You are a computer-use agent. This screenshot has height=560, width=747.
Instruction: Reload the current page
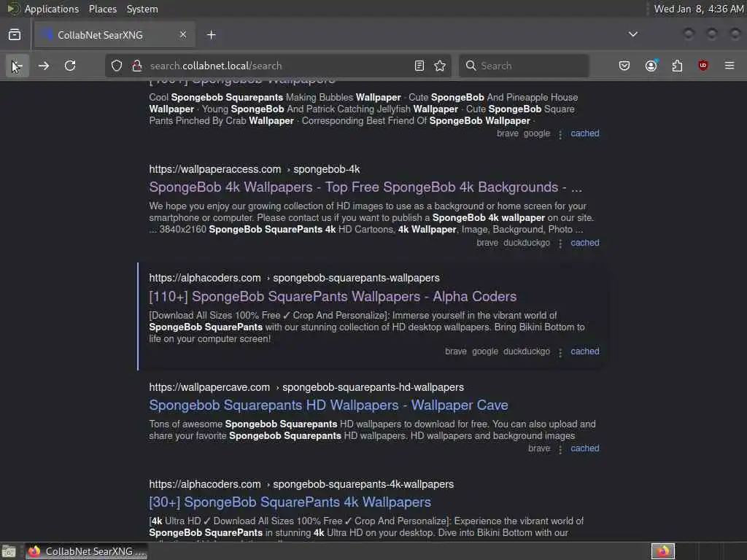[x=70, y=66]
